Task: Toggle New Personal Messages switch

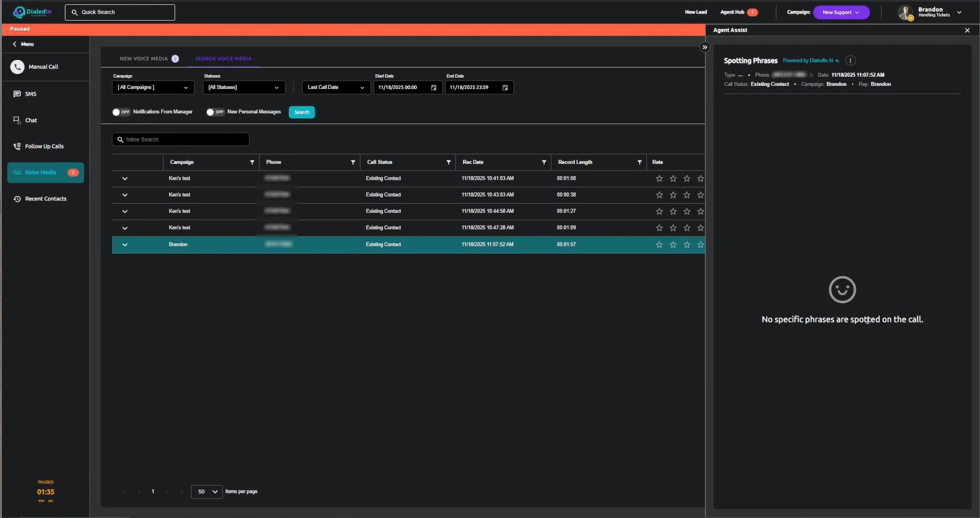Action: click(215, 112)
